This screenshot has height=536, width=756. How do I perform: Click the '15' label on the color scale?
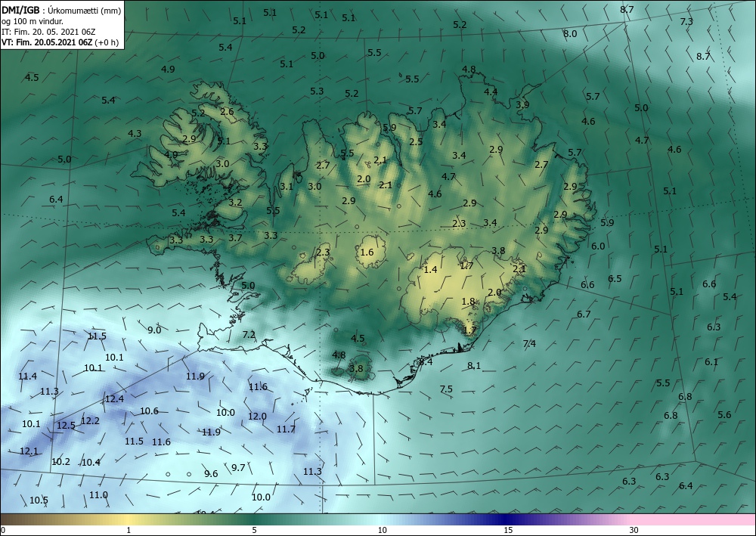click(x=508, y=530)
